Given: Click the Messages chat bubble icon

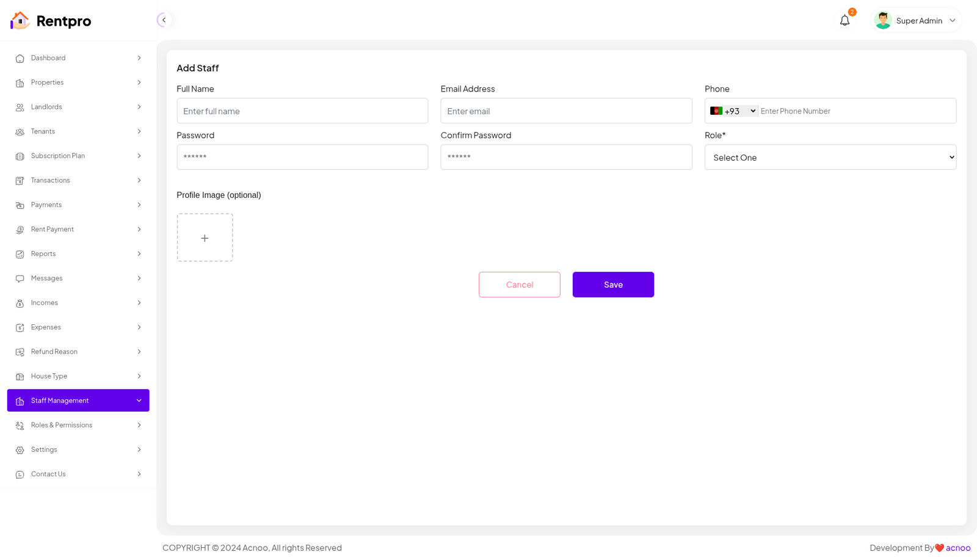Looking at the screenshot, I should click(20, 278).
